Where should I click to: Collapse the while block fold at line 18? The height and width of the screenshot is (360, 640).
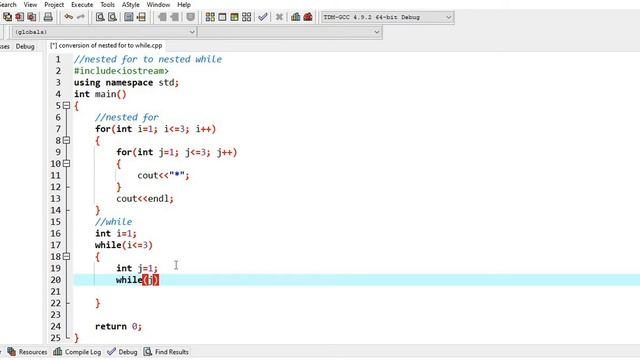click(x=67, y=256)
